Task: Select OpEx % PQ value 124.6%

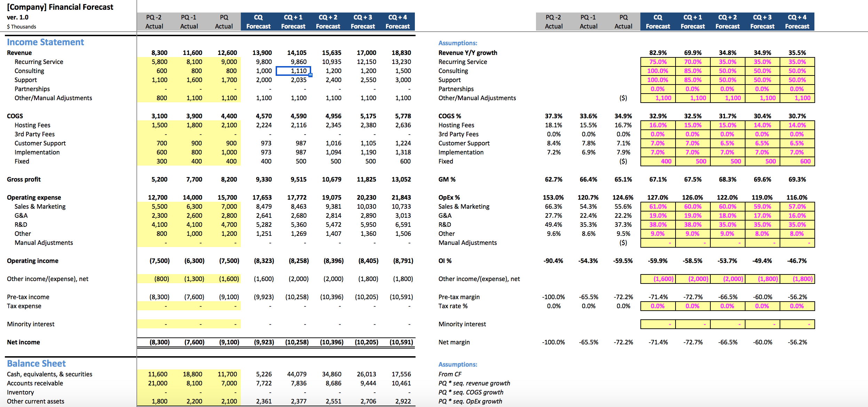Action: pyautogui.click(x=623, y=198)
